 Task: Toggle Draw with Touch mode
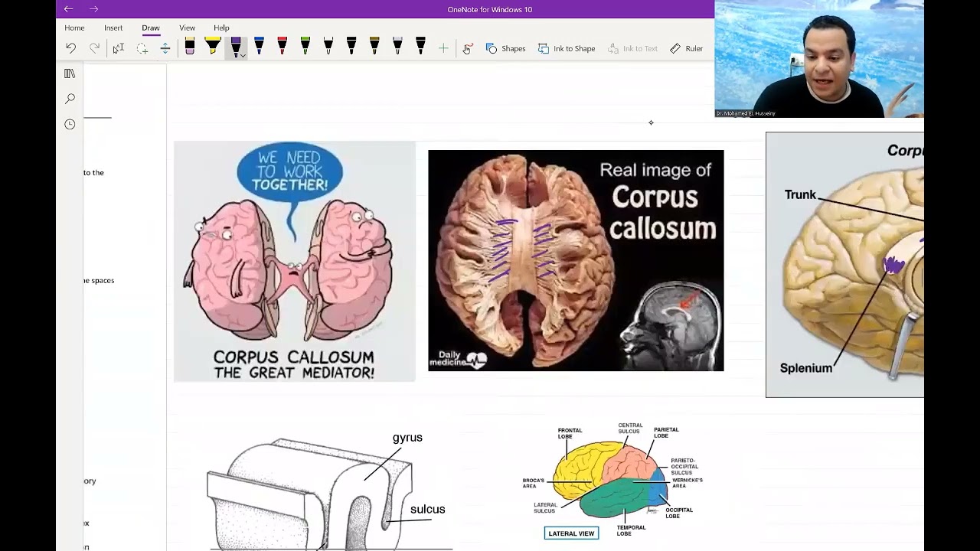(467, 48)
